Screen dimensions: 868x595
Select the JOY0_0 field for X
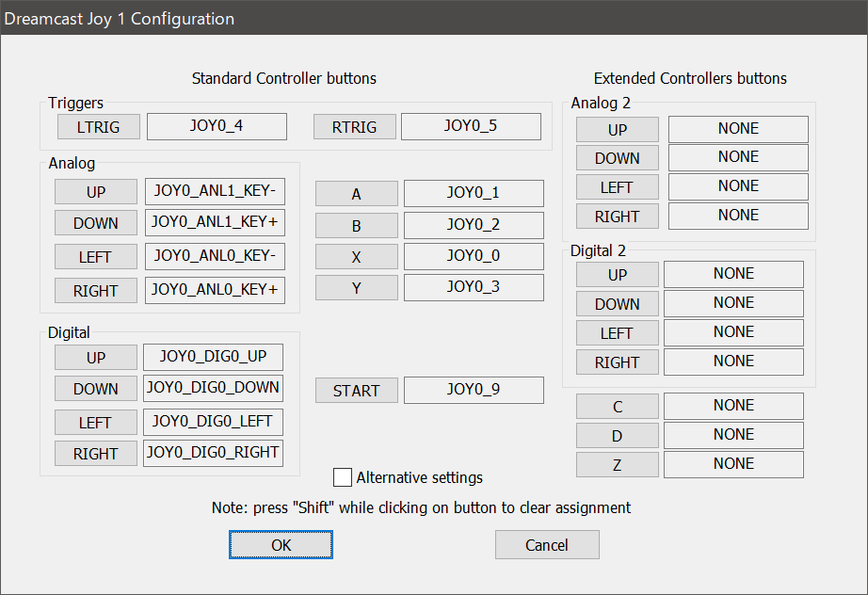(x=474, y=256)
